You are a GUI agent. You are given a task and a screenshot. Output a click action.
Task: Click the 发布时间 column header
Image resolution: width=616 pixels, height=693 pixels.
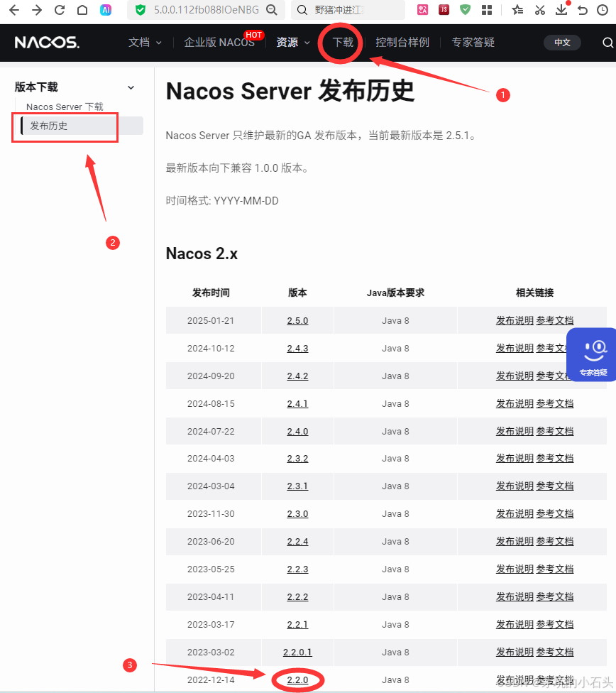tap(211, 293)
